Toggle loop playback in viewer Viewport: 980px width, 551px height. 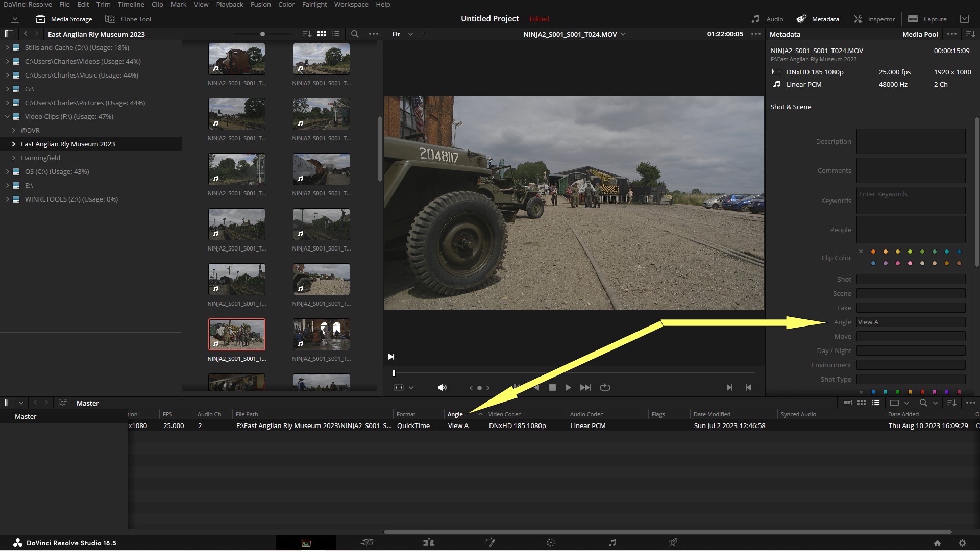point(605,388)
